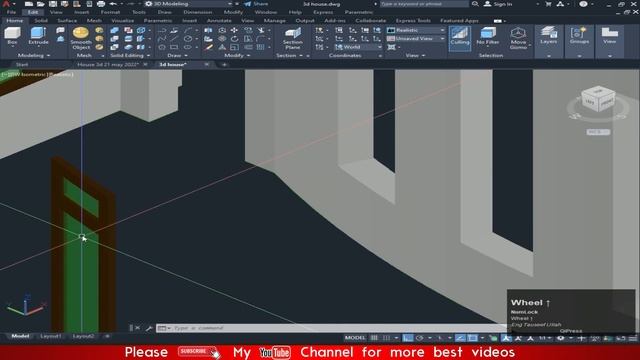
Task: Open the World coordinate system dropdown
Action: click(x=358, y=47)
